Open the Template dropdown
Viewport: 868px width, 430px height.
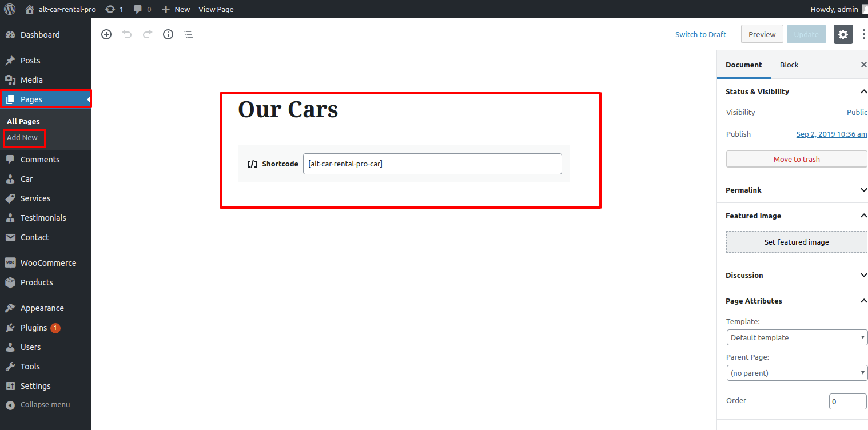797,337
